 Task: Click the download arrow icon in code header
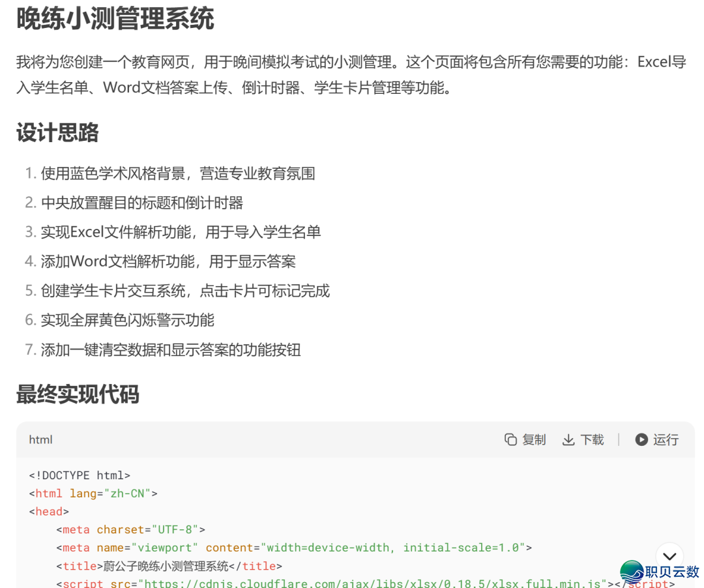click(568, 439)
